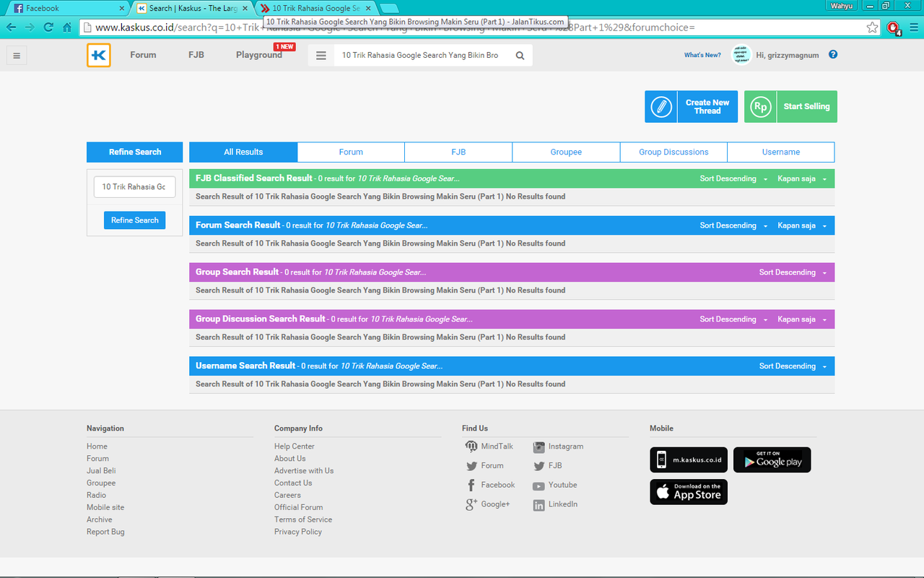Click the hamburger menu icon at left
The image size is (924, 578).
(17, 56)
